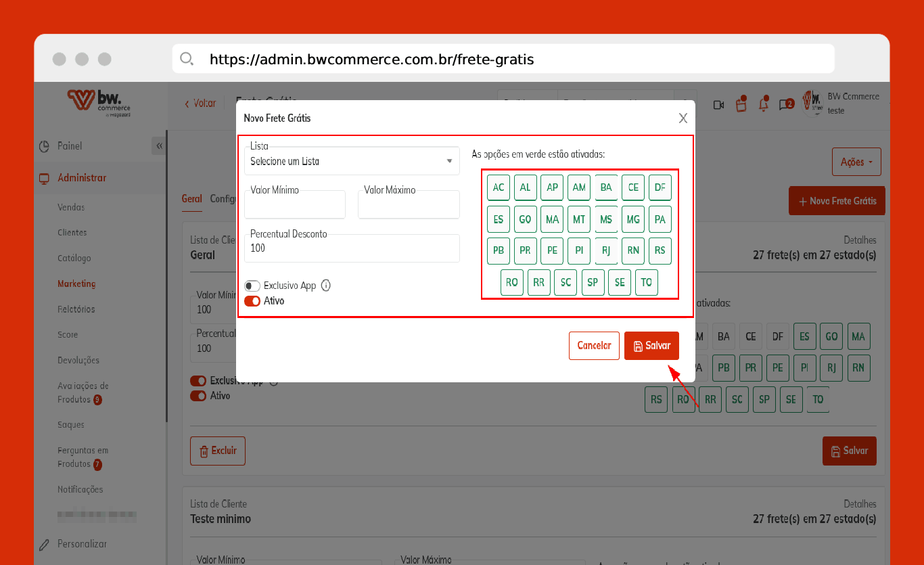
Task: Open Clientes in the sidebar
Action: coord(72,233)
